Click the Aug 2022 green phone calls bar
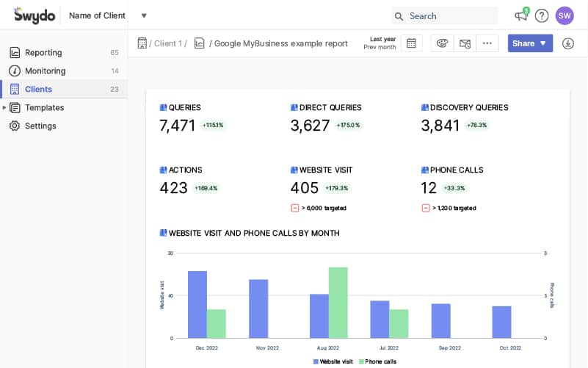588x368 pixels. click(x=338, y=303)
